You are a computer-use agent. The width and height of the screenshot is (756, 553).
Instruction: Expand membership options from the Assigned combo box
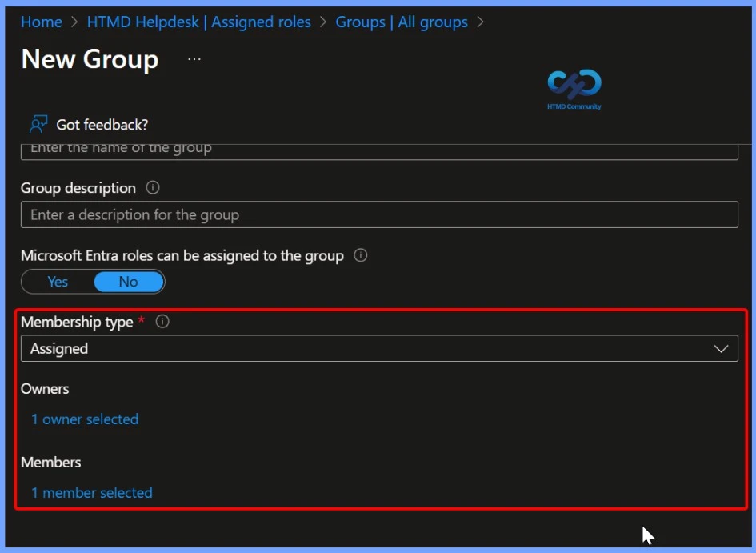tap(378, 348)
